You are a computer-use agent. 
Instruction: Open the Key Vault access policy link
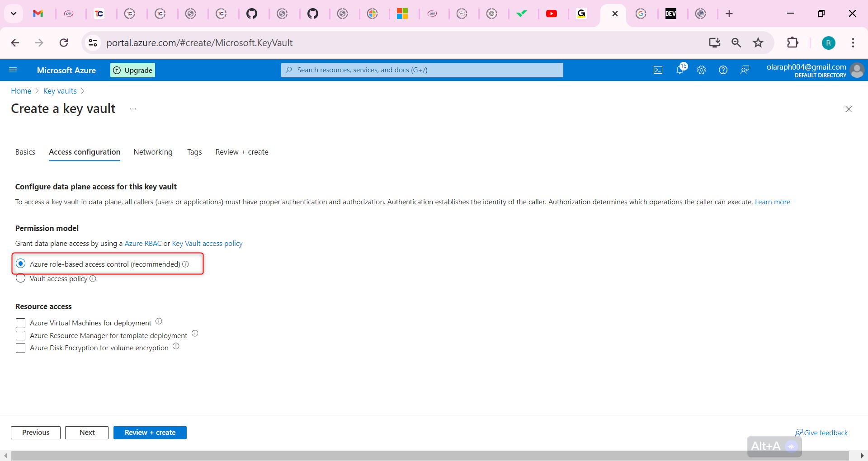point(207,243)
